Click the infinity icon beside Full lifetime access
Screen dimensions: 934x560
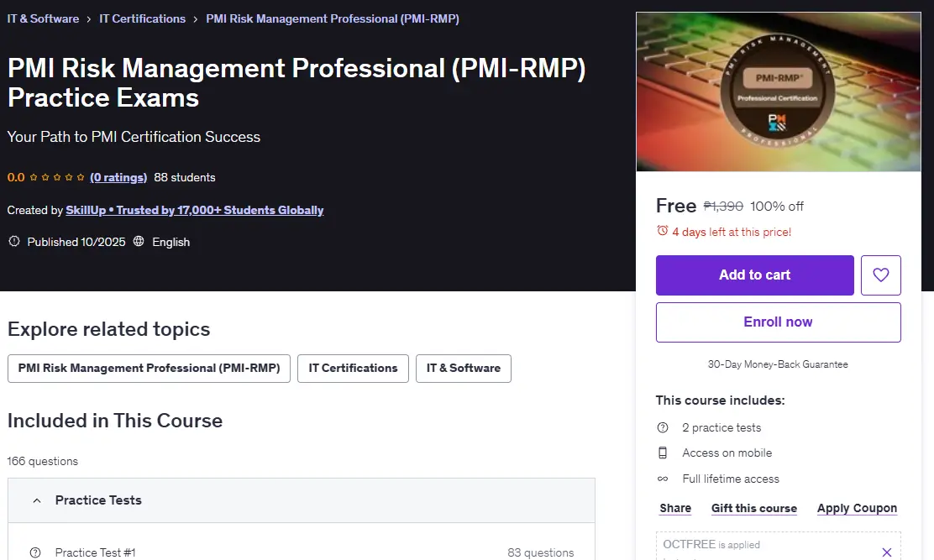[663, 479]
